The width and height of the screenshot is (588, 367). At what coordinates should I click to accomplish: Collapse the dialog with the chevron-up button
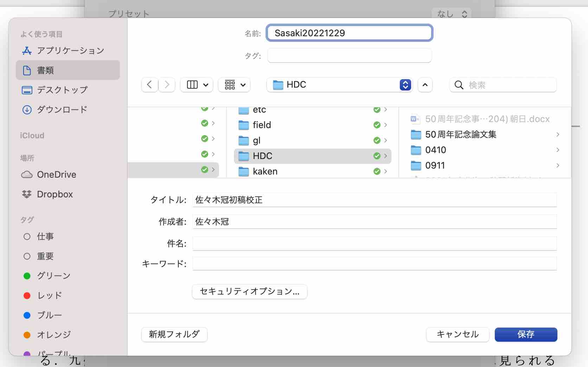pos(425,85)
